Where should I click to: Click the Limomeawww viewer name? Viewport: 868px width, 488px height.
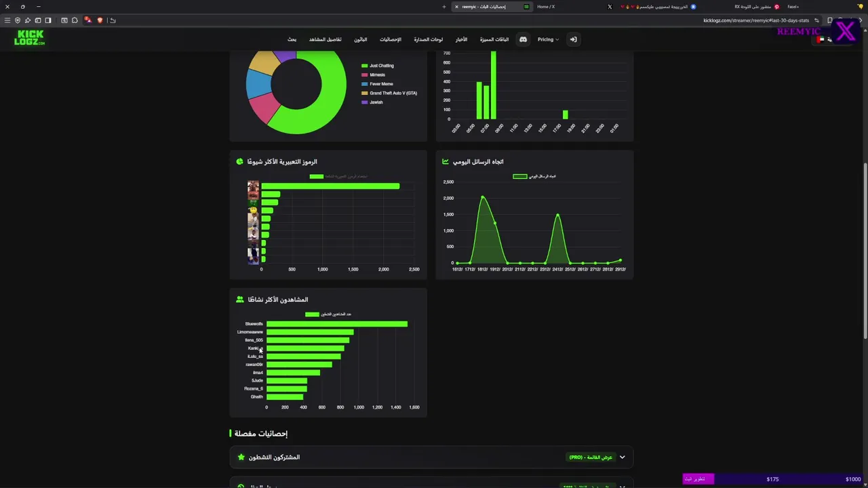coord(250,332)
